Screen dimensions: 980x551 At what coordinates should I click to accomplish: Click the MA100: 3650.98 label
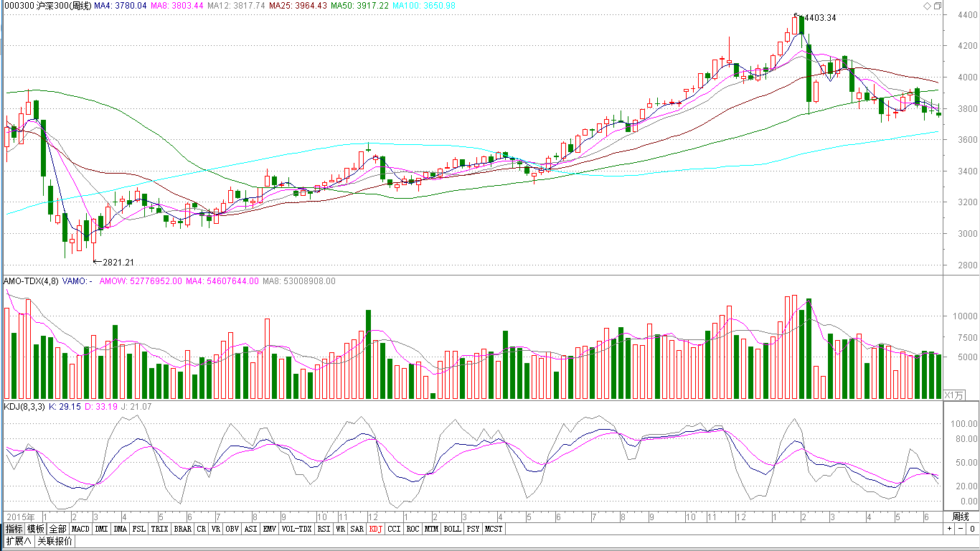[x=423, y=6]
